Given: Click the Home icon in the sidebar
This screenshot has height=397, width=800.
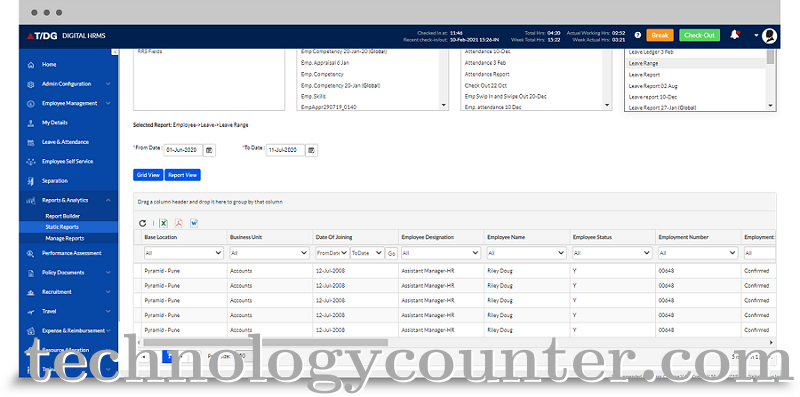Looking at the screenshot, I should (31, 65).
